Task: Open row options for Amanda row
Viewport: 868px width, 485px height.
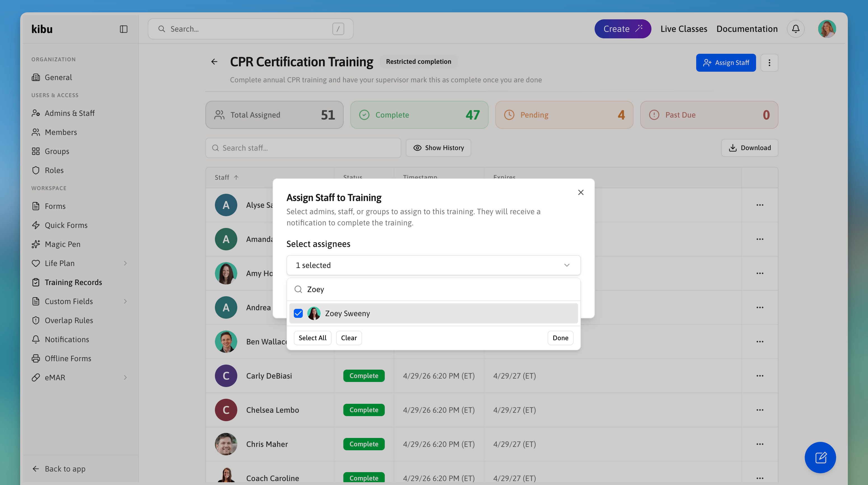Action: tap(760, 239)
